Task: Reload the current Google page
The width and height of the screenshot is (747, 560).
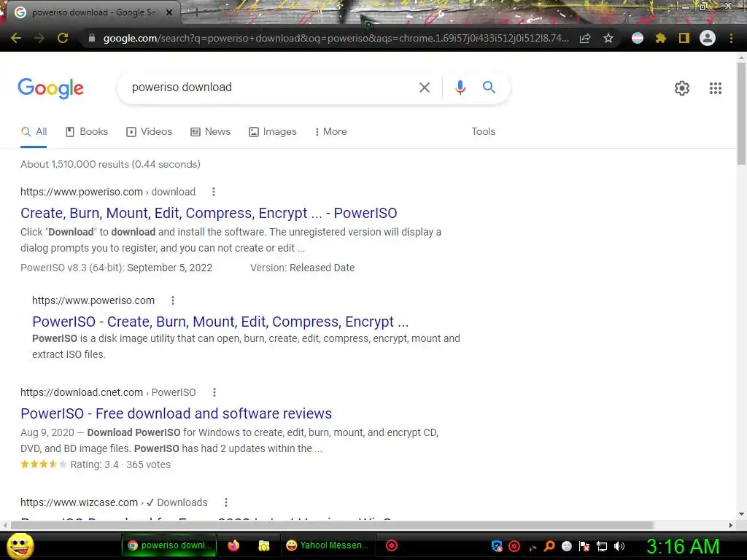Action: tap(63, 38)
